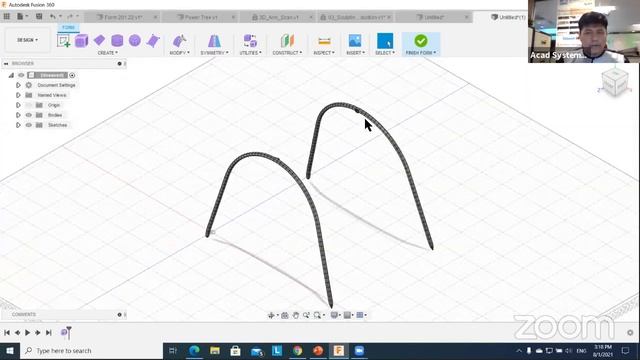Select the Plane form tool
This screenshot has height=360, width=640.
point(99,40)
